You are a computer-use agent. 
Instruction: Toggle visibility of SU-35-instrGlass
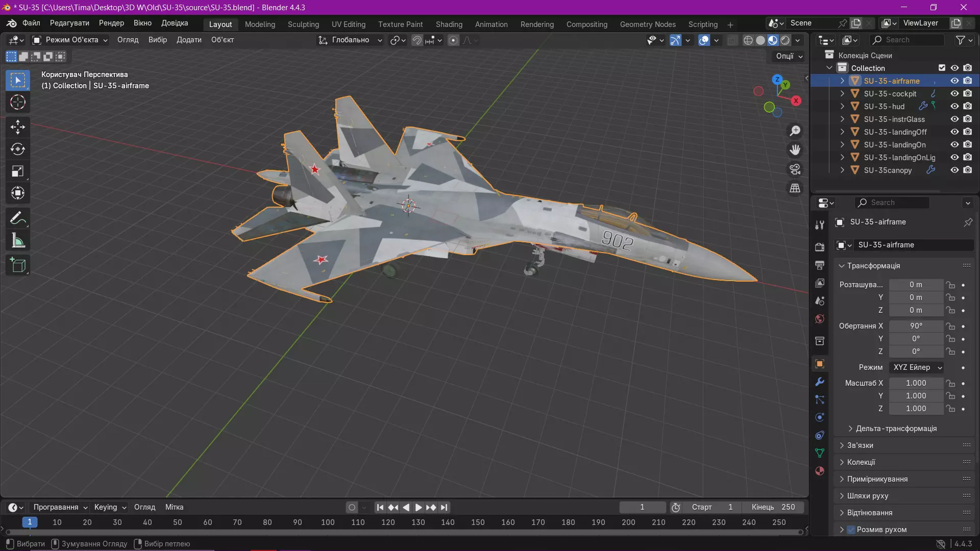click(954, 119)
